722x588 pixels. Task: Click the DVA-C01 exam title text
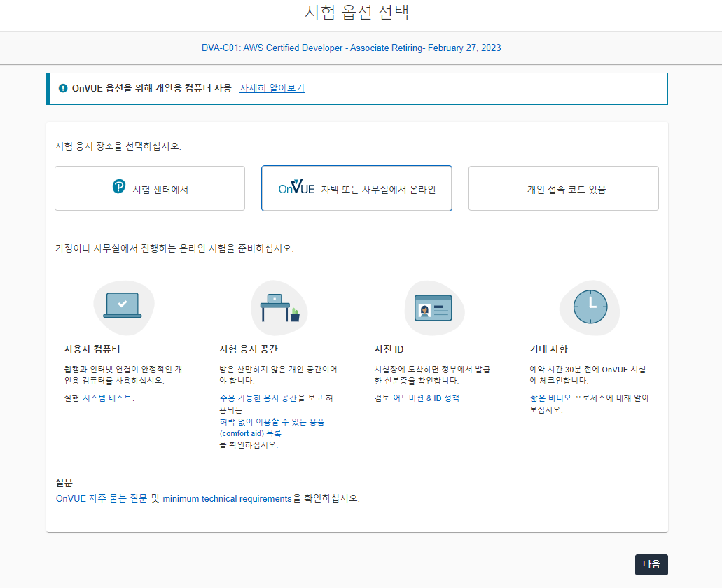[x=352, y=48]
